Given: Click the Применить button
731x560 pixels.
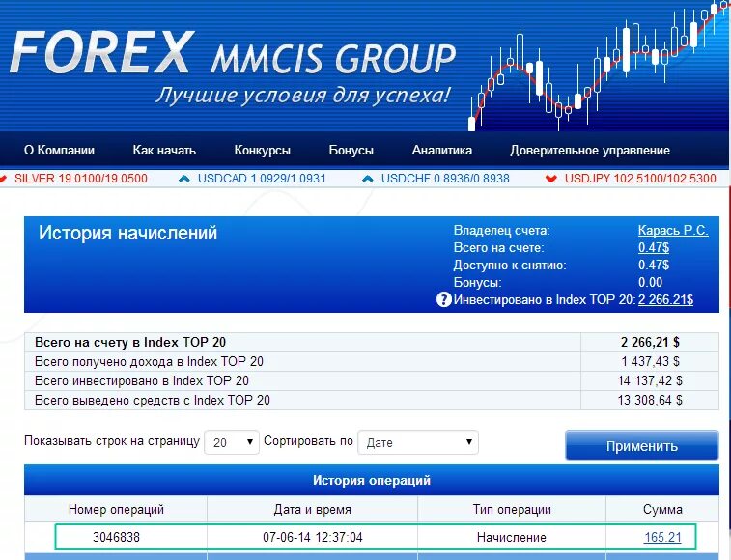Looking at the screenshot, I should click(x=642, y=445).
